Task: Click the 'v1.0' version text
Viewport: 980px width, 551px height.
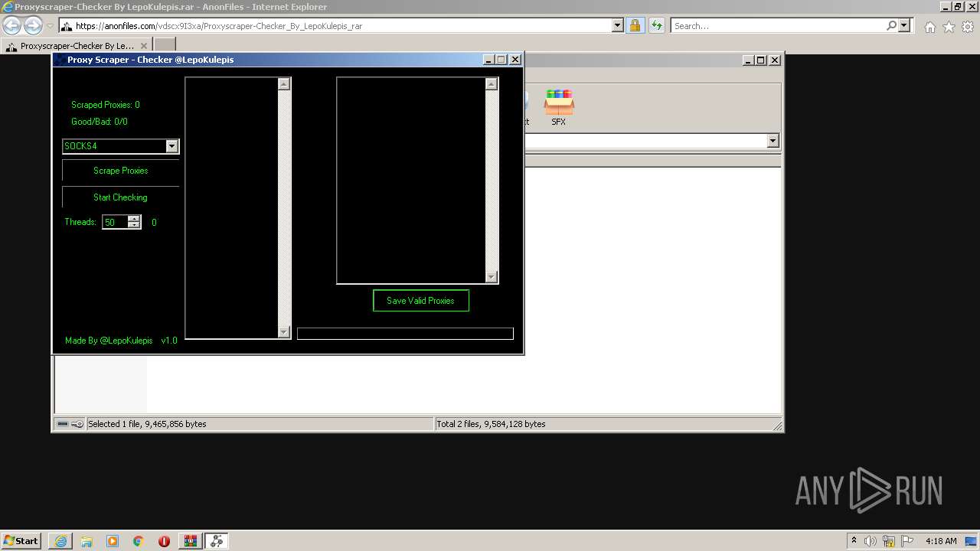Action: click(x=169, y=341)
